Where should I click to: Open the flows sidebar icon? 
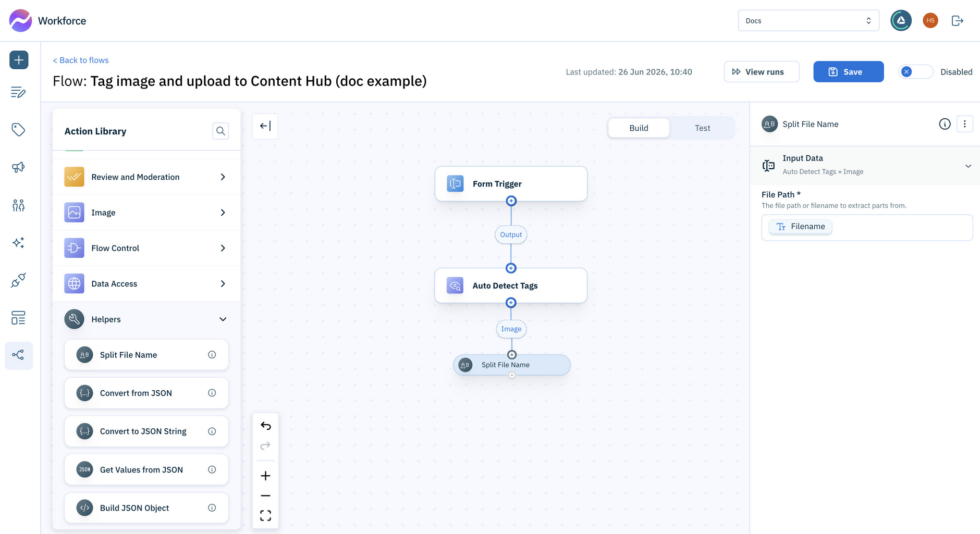point(19,355)
